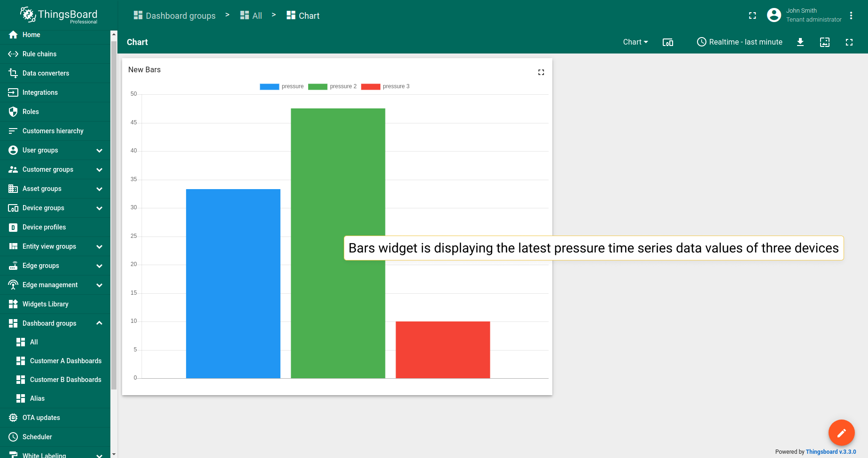Toggle fullscreen icon beside John Smith
Screen dimensions: 868x458
[752, 15]
